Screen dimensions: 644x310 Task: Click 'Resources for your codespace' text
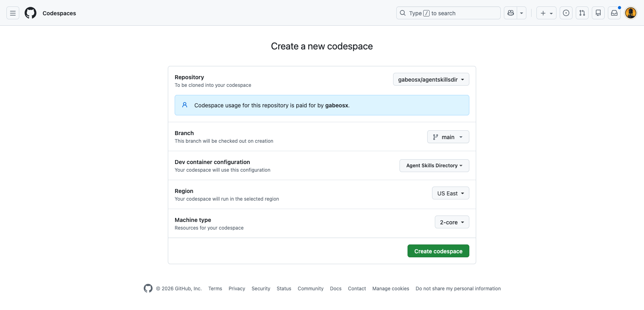click(x=209, y=228)
